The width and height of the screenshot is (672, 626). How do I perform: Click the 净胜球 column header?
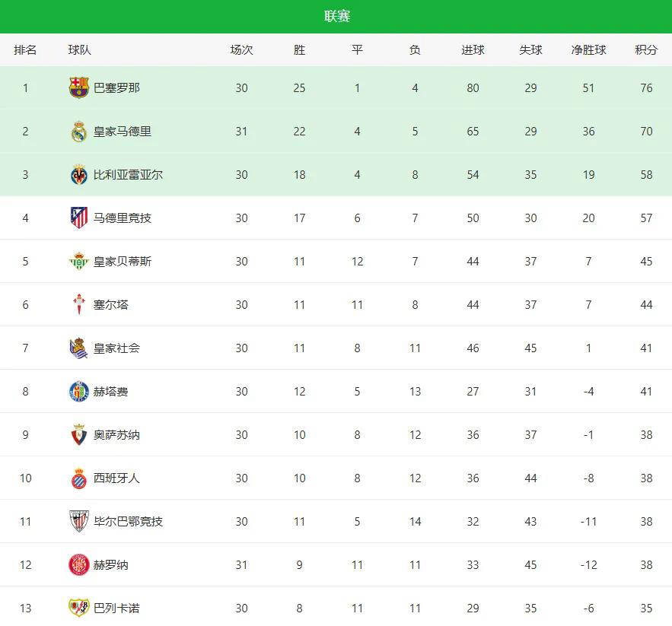(x=588, y=50)
